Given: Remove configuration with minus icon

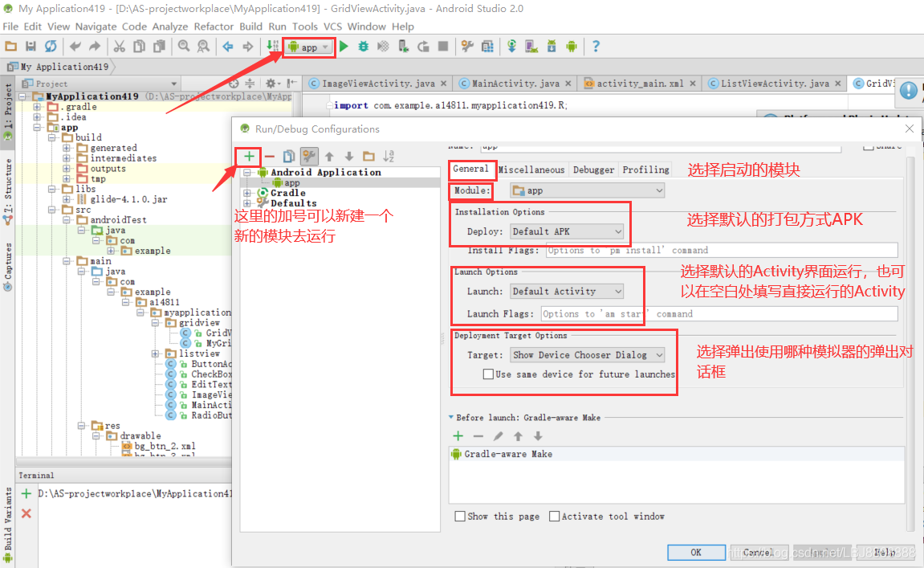Looking at the screenshot, I should 269,157.
